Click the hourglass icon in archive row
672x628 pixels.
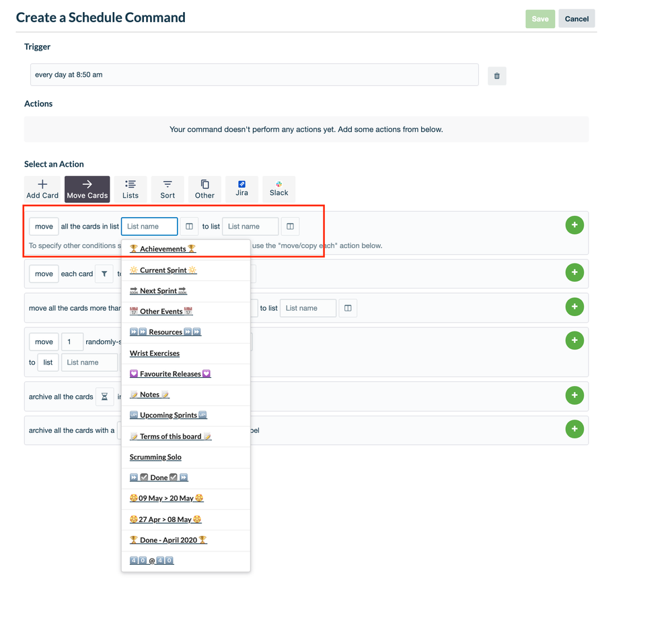coord(104,397)
